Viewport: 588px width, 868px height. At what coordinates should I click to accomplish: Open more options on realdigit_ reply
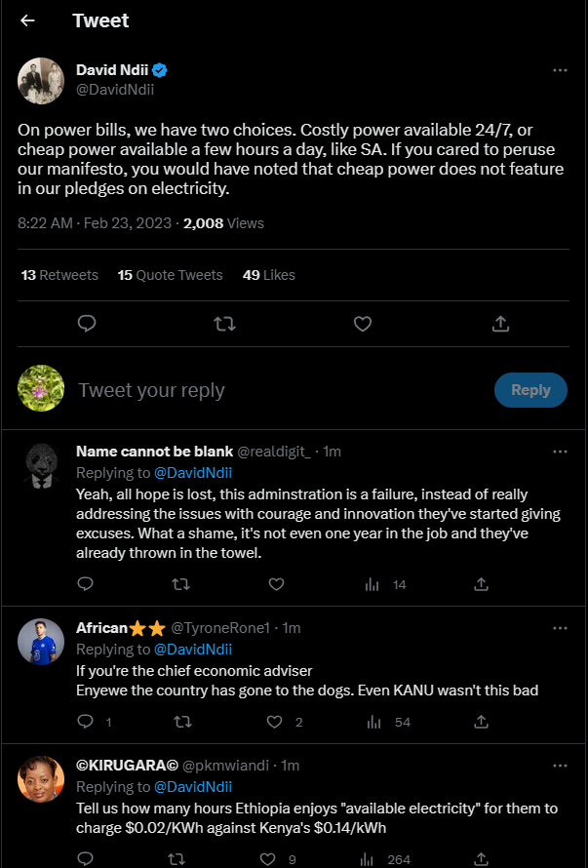point(560,452)
